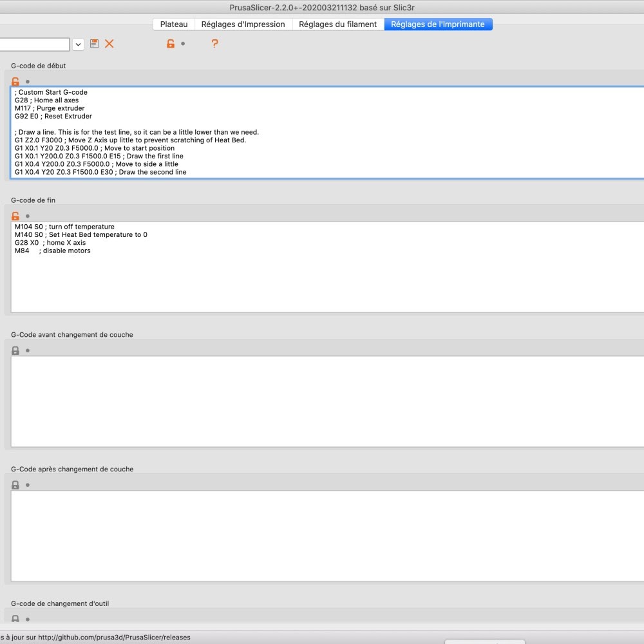Expand the printer preset dropdown arrow

tap(78, 44)
